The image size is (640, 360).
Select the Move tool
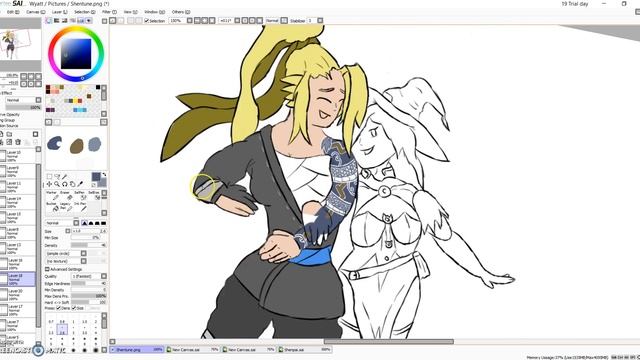(49, 184)
